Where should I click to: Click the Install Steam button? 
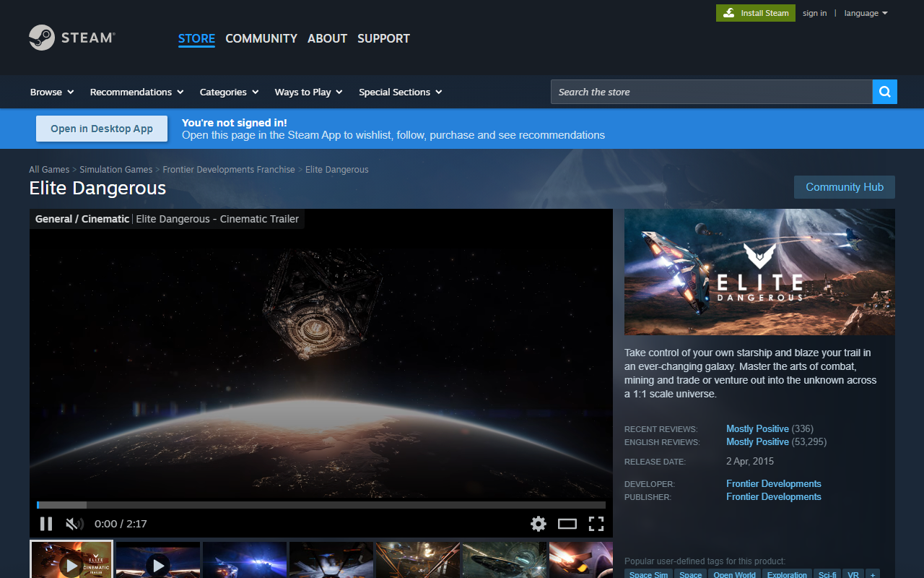[756, 13]
